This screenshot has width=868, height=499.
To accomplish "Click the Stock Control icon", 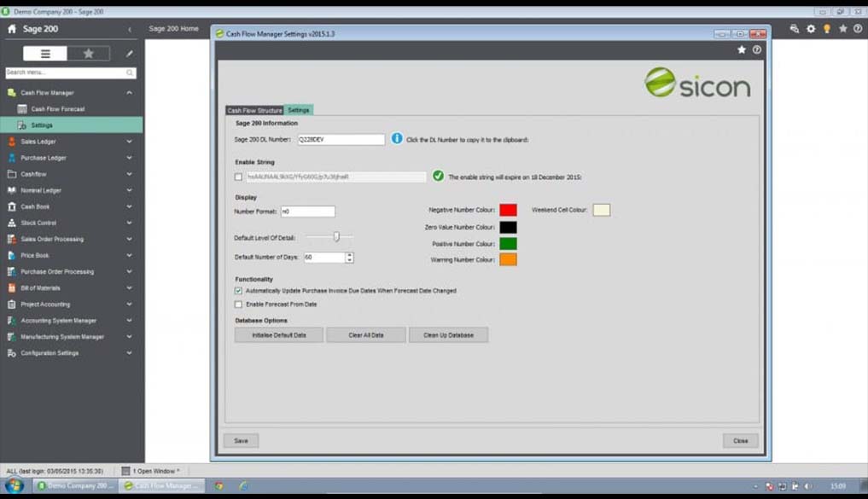I will pos(12,223).
